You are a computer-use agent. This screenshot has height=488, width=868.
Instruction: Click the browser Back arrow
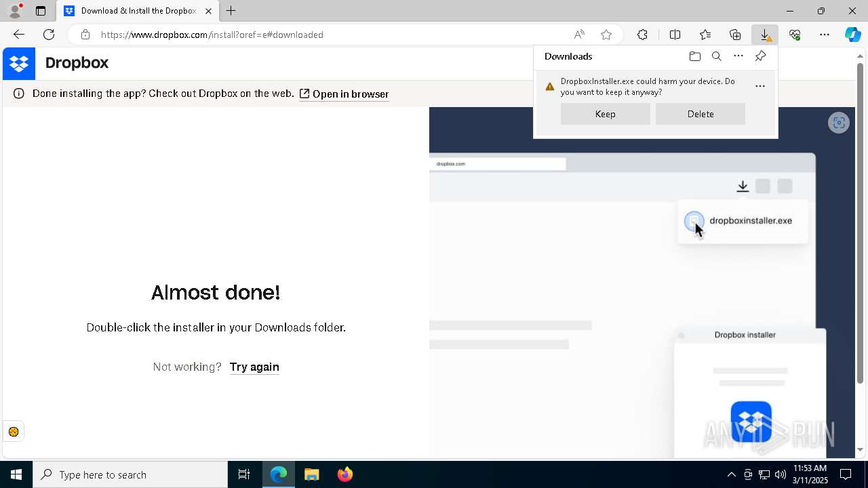[19, 35]
